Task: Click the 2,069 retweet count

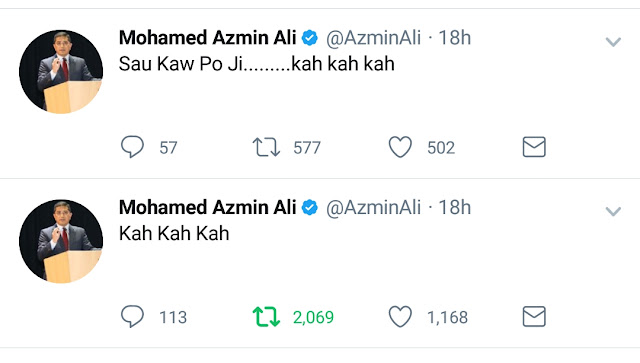Action: (x=313, y=317)
